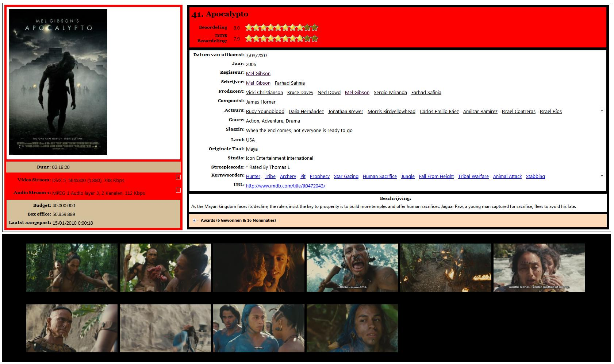Viewport: 614px width, 364px height.
Task: Open actor Dalia Hernández link
Action: (306, 111)
